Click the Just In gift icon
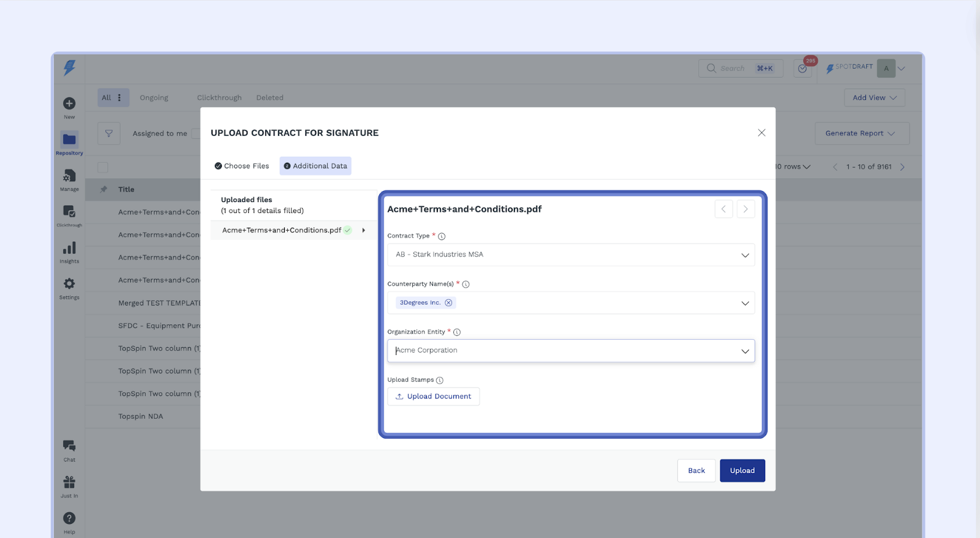980x538 pixels. click(x=69, y=482)
